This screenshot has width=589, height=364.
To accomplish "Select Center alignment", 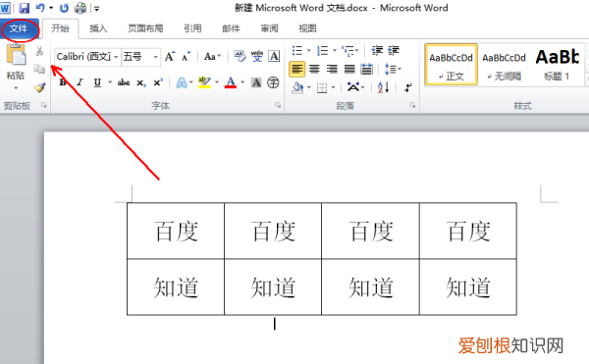I will 314,69.
